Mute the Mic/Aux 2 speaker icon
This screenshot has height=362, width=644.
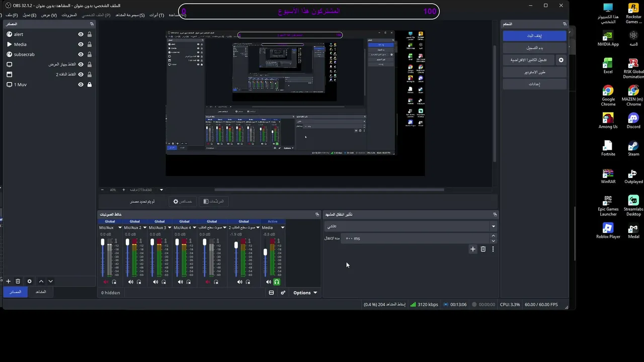[x=131, y=282]
